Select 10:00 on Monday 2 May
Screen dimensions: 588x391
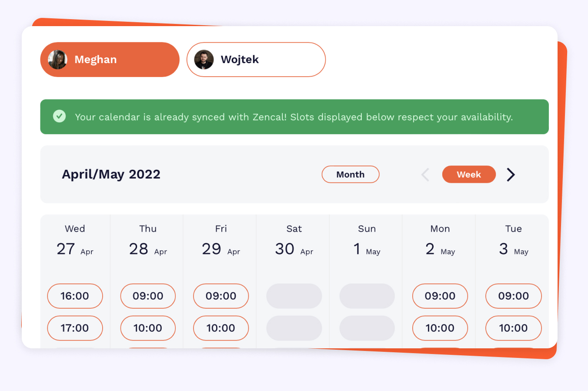click(440, 328)
